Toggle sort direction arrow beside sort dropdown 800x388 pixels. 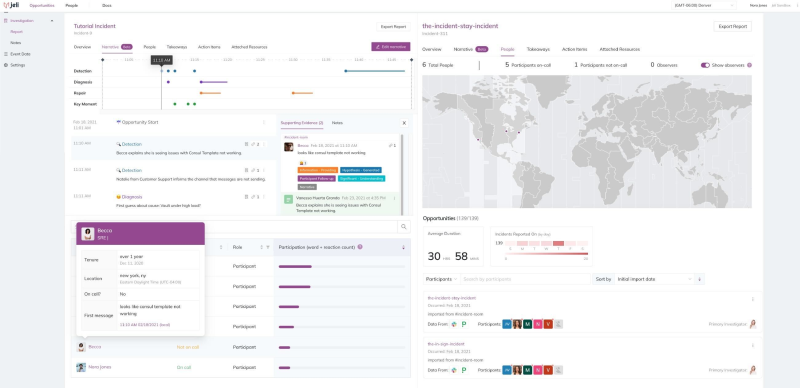coord(699,279)
